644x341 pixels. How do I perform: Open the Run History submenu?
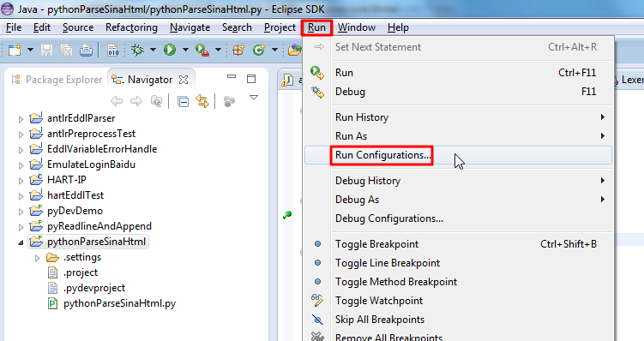click(458, 117)
